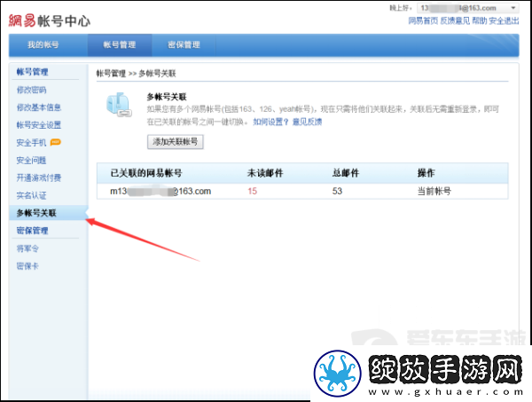Go to 网易首页 link at top
532x402 pixels.
pyautogui.click(x=423, y=20)
